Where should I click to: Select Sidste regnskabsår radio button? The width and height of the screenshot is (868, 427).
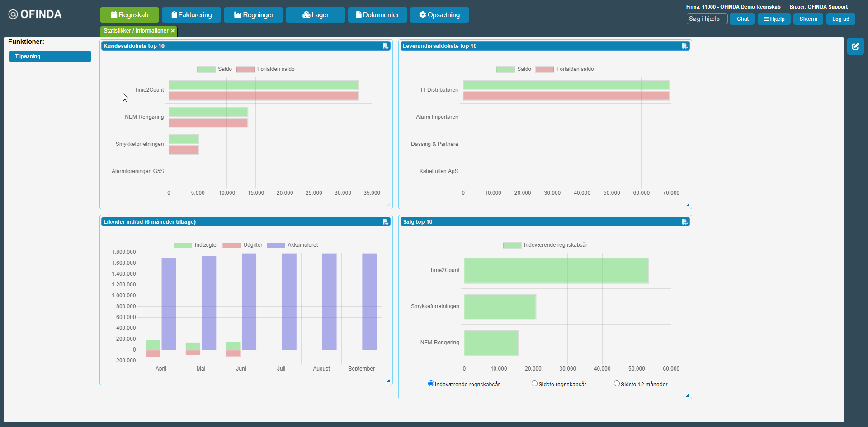click(534, 384)
